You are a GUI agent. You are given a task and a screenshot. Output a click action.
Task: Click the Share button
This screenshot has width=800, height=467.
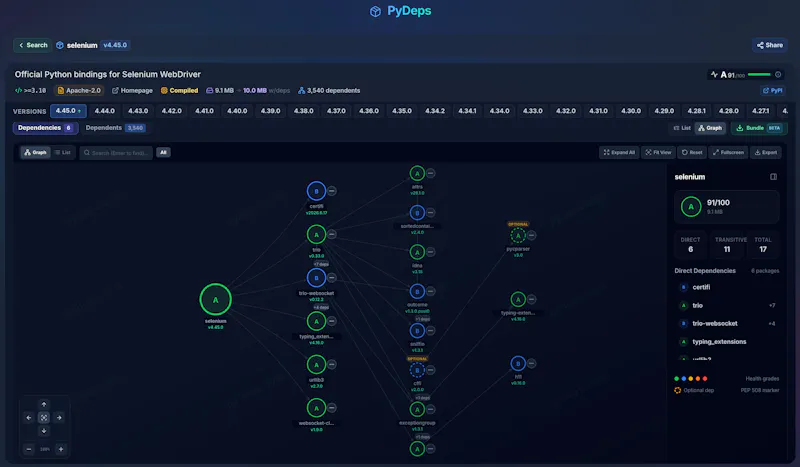point(769,45)
